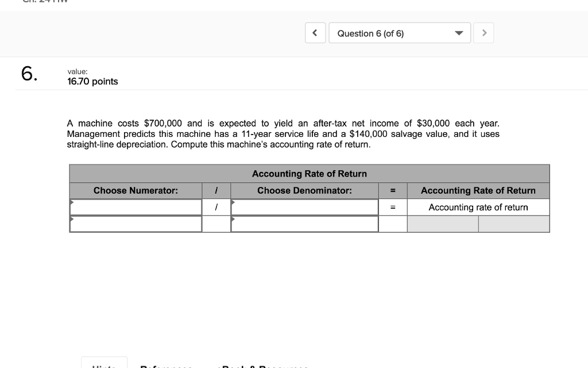Click the 'Accounting rate of return' result label cell

tap(478, 207)
